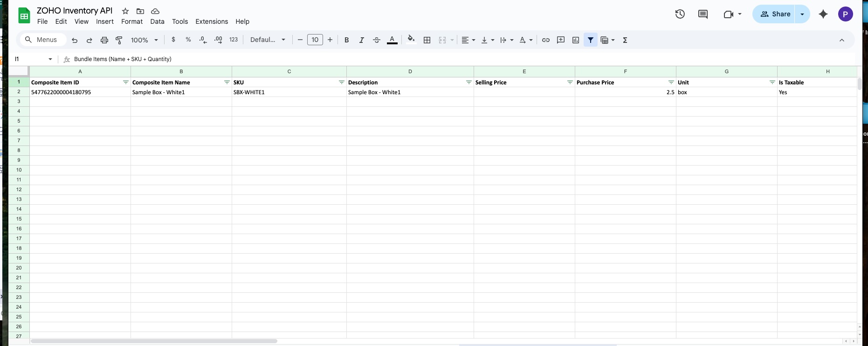Print the spreadsheet using printer icon

pos(104,40)
